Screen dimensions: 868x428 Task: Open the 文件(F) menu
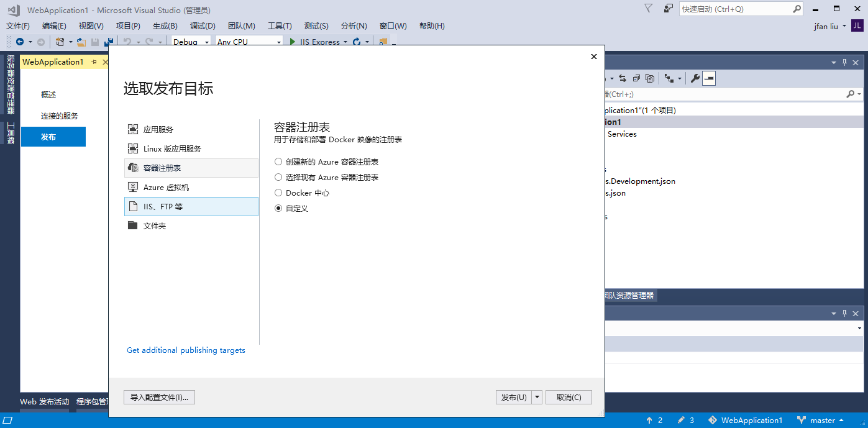[18, 26]
